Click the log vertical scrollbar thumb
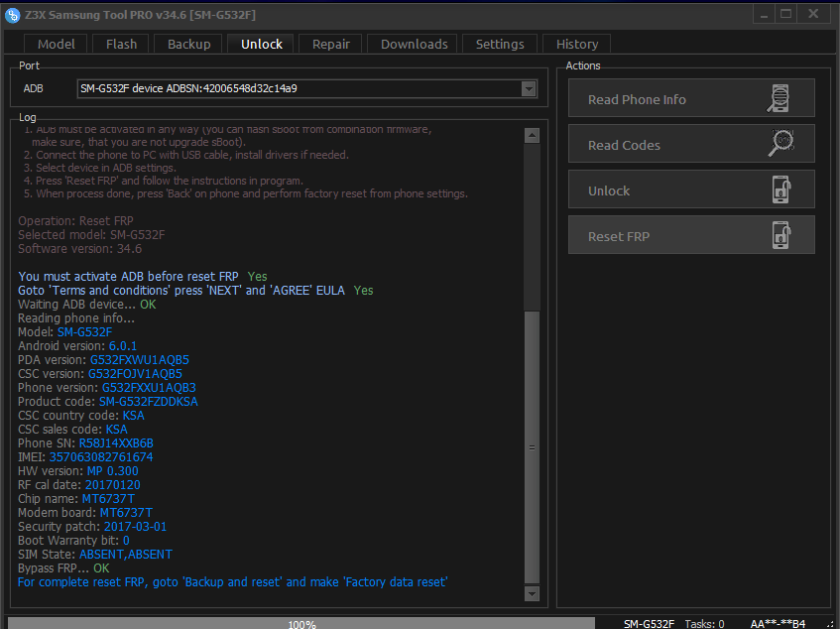This screenshot has width=840, height=629. coord(532,446)
